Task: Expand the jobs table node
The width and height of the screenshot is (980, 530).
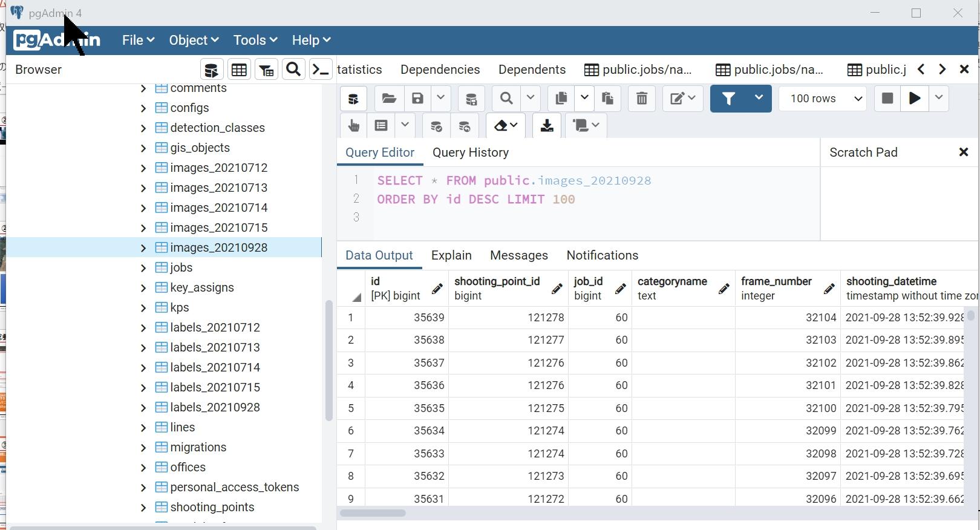Action: [143, 268]
